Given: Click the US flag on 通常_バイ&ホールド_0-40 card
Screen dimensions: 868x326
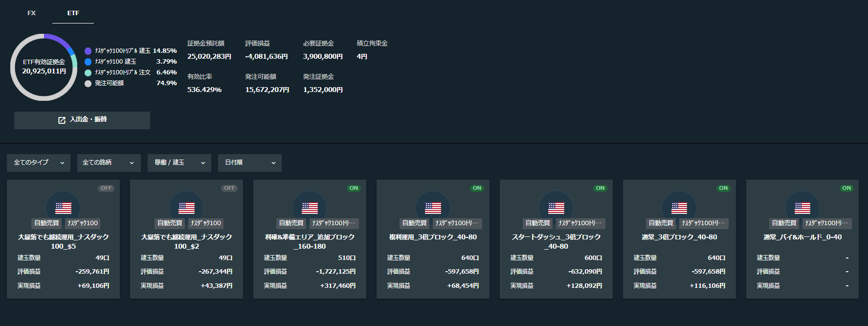Looking at the screenshot, I should [802, 208].
